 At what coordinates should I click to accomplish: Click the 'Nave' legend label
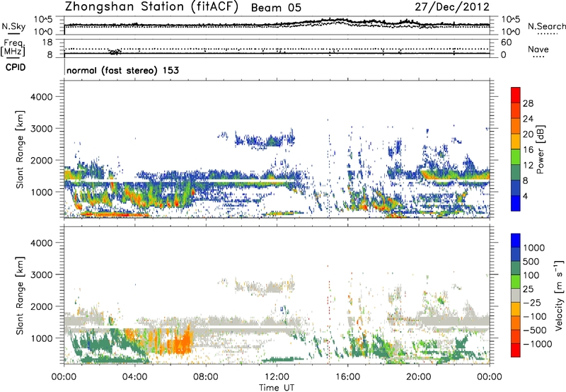click(x=538, y=50)
